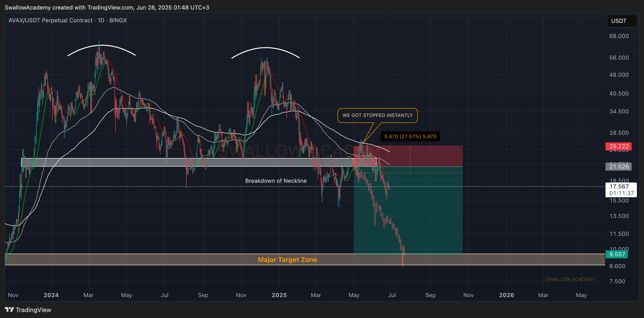Click the white arc over the March 2024 peak
The height and width of the screenshot is (318, 644).
101,46
